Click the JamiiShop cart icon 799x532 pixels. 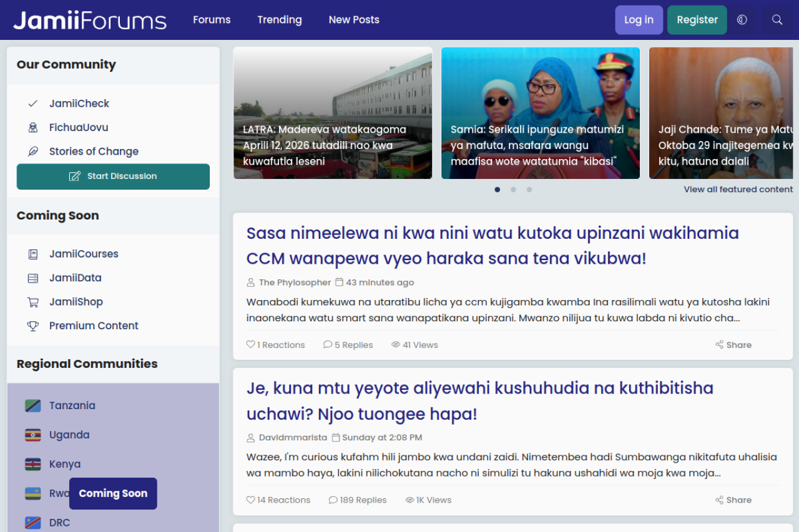tap(33, 302)
